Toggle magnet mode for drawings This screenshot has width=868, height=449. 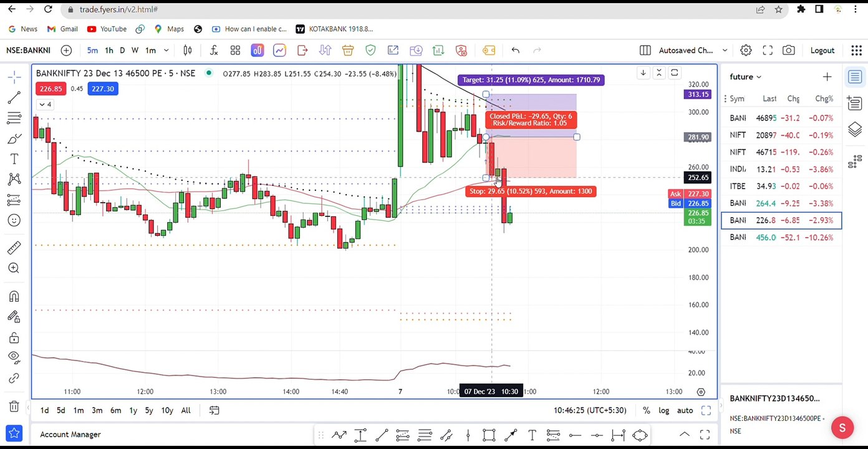pos(14,297)
